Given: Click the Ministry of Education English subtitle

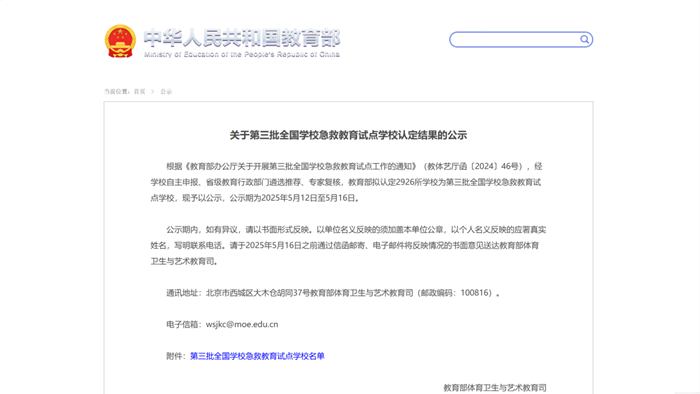Looking at the screenshot, I should coord(242,54).
